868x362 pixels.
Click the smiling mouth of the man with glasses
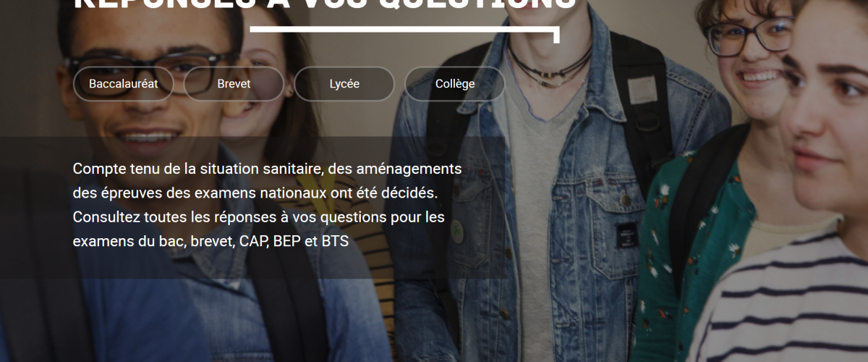[x=148, y=136]
